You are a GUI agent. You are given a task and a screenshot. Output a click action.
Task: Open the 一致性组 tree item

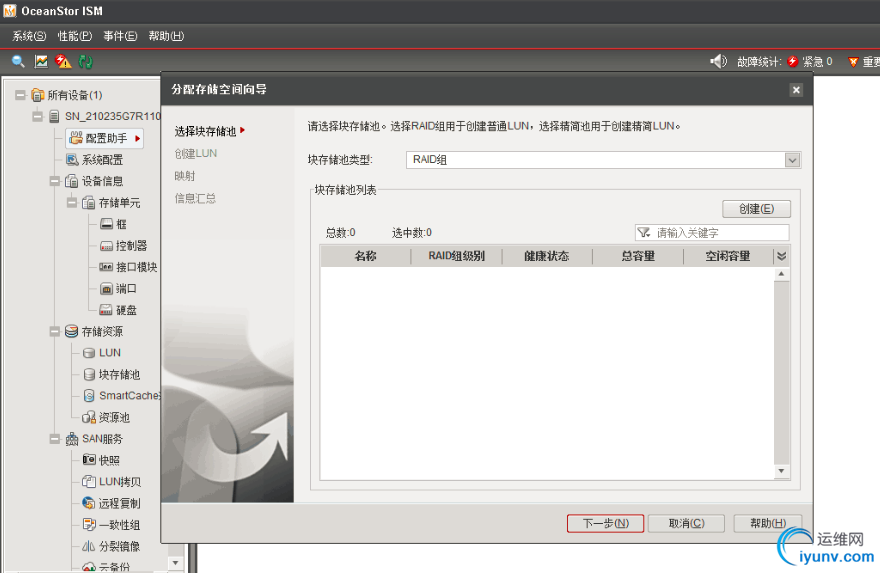pyautogui.click(x=111, y=525)
